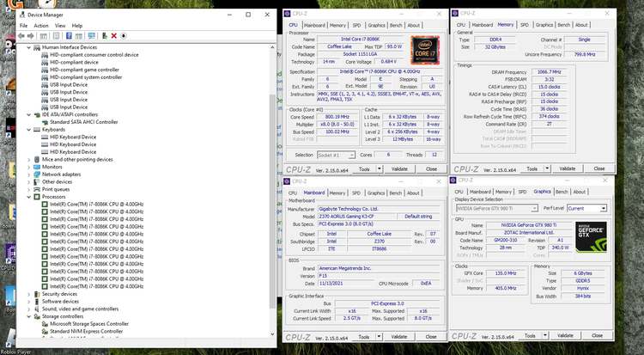
Task: Open CPU tab in the CPU-Z Graphics window
Action: tap(459, 192)
